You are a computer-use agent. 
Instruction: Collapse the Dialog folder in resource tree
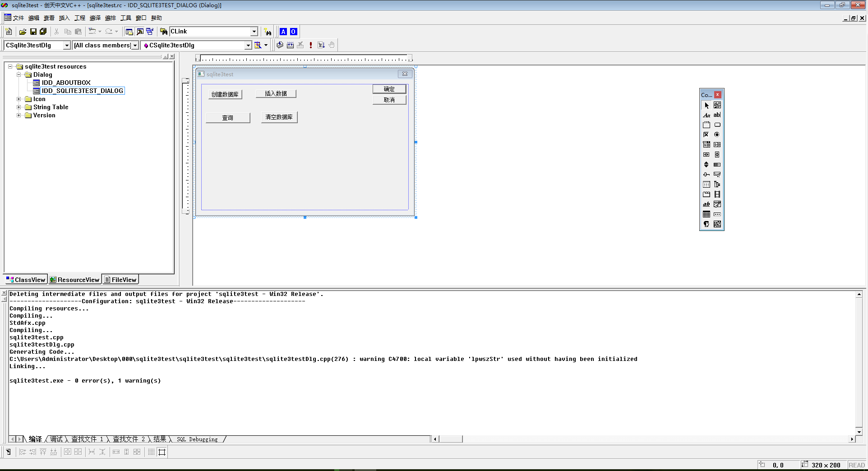tap(18, 74)
